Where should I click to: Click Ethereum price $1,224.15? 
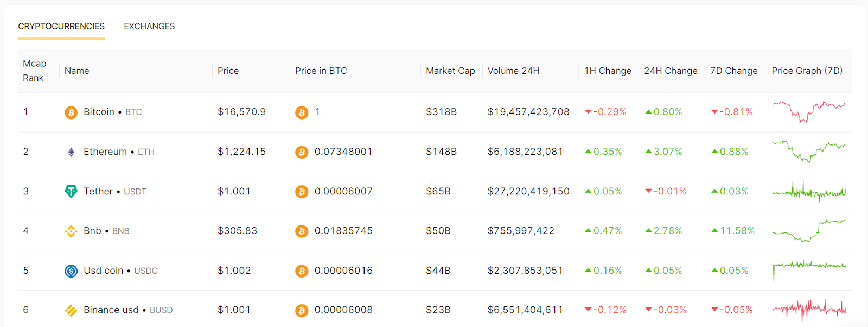241,152
